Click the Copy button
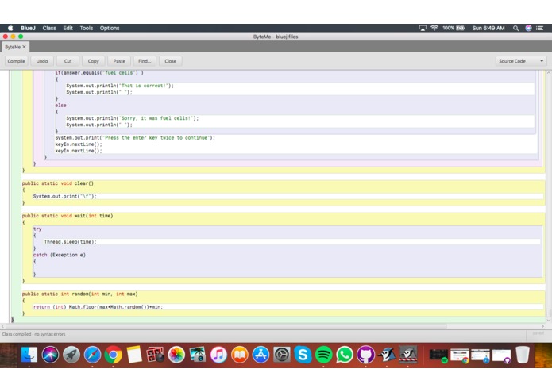The image size is (552, 392). coord(93,61)
